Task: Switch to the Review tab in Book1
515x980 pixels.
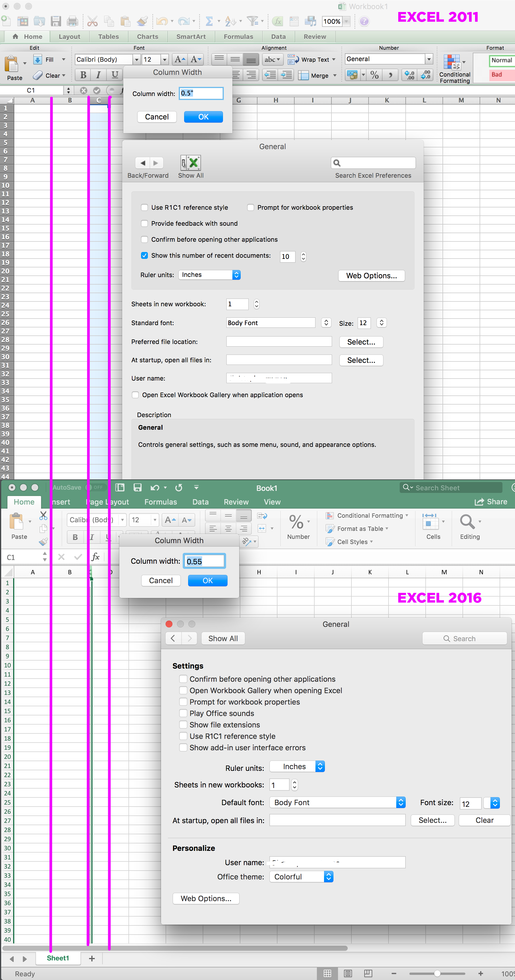Action: point(236,502)
